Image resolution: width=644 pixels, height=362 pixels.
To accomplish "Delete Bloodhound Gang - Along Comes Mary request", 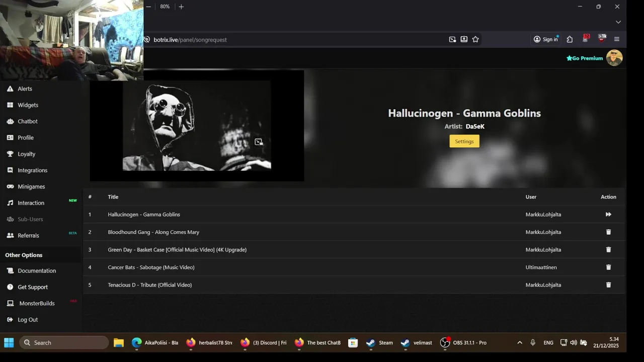I will [608, 232].
